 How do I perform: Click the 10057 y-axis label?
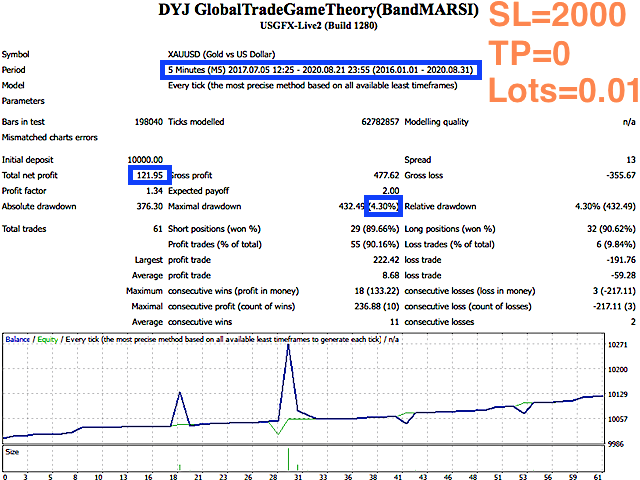(618, 419)
